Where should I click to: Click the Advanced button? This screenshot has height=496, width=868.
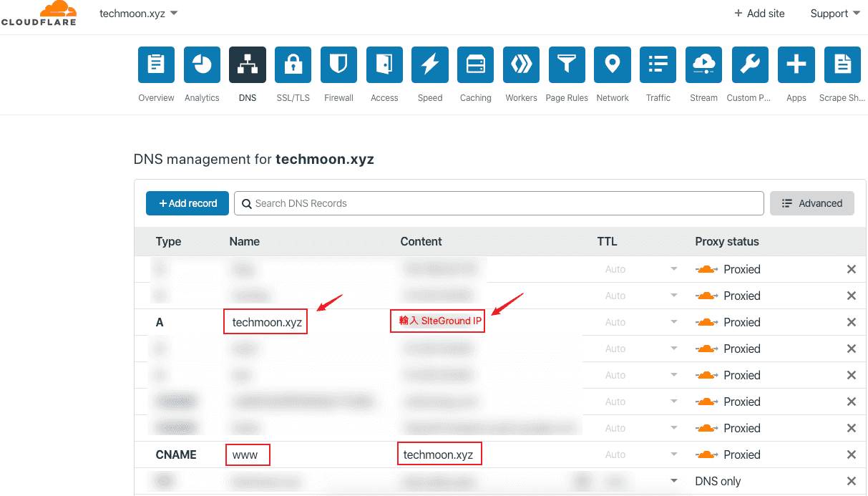point(811,203)
